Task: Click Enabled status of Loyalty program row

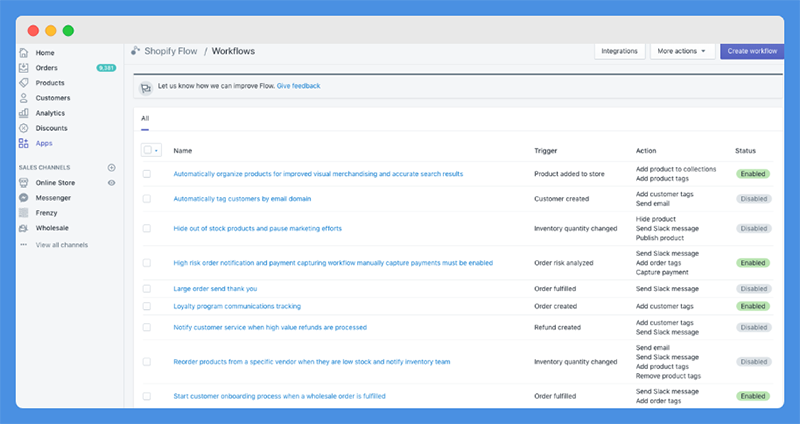Action: point(753,306)
